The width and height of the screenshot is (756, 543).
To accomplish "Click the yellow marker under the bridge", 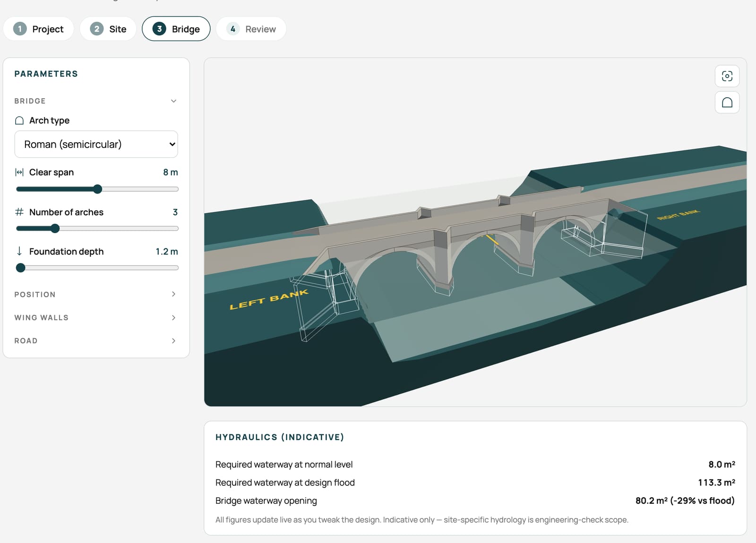I will 493,239.
